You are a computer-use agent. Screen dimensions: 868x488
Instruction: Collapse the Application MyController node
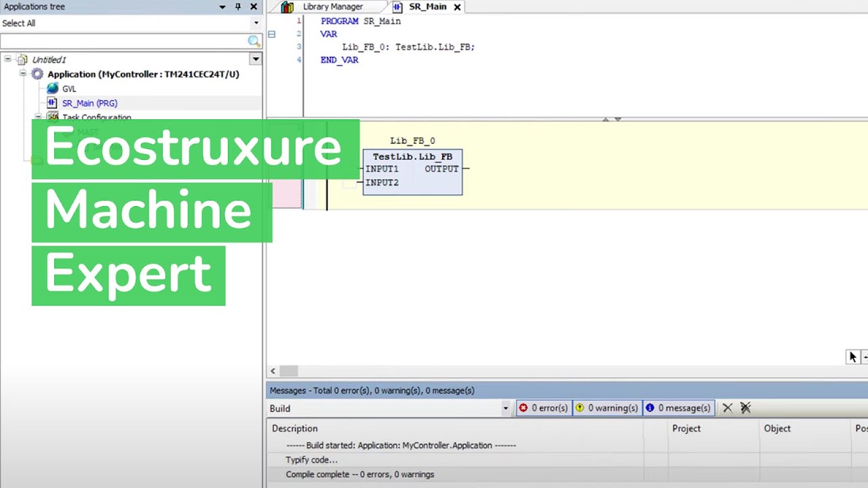(x=22, y=73)
